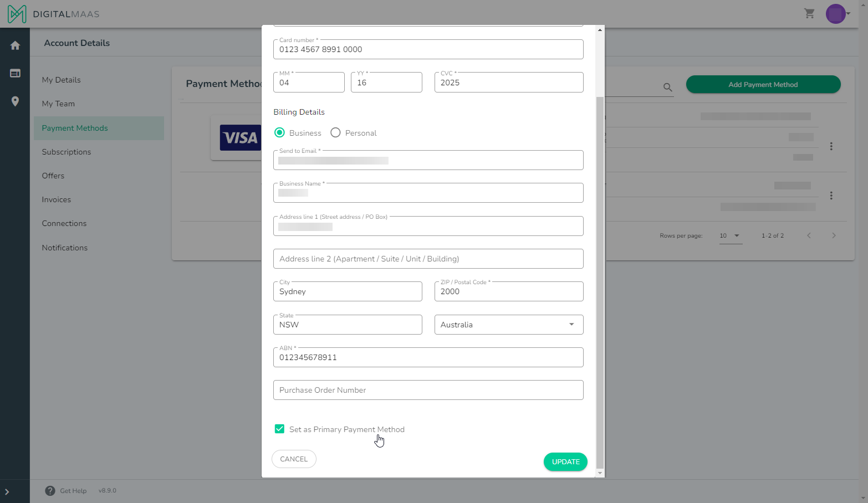The width and height of the screenshot is (868, 503).
Task: Uncheck Set as Primary Payment Method
Action: coord(280,429)
